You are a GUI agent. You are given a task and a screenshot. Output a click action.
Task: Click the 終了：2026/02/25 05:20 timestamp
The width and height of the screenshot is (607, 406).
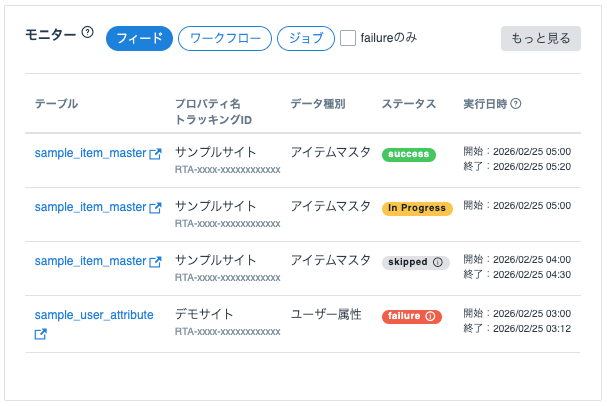pos(517,166)
